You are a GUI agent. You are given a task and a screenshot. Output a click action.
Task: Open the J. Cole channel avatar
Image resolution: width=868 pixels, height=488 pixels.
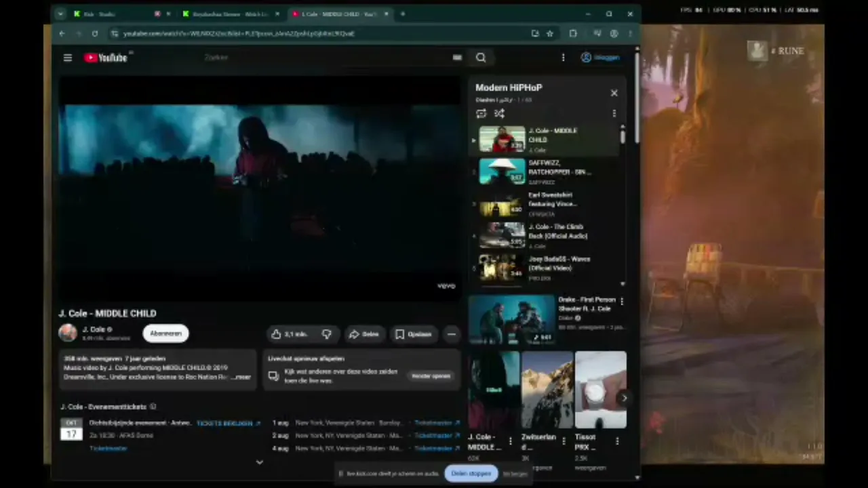coord(68,333)
